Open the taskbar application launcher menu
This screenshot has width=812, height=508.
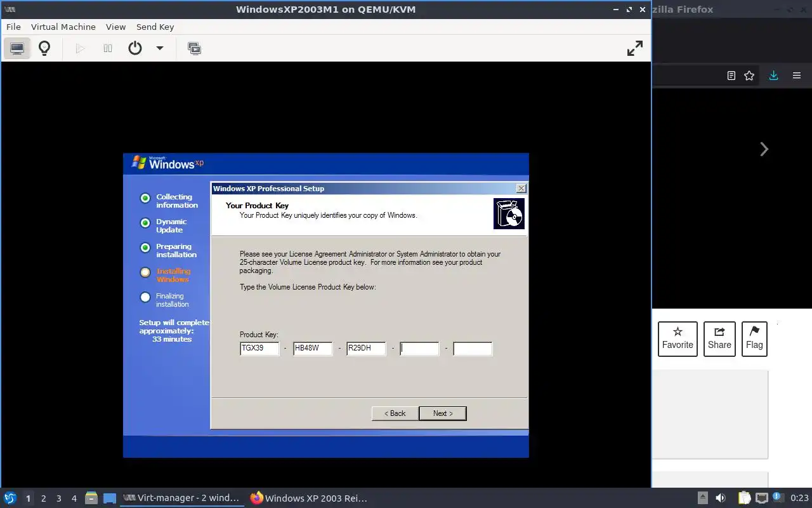pyautogui.click(x=10, y=498)
